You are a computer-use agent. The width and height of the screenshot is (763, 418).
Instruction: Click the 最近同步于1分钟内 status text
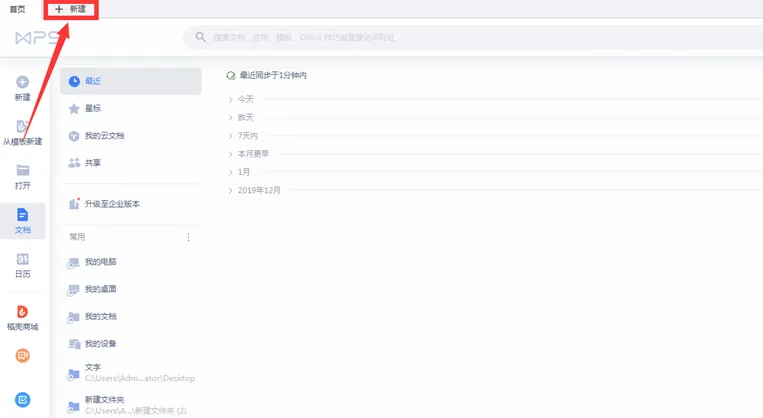pos(273,75)
